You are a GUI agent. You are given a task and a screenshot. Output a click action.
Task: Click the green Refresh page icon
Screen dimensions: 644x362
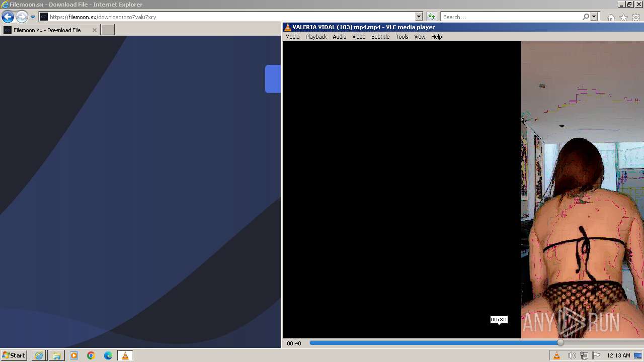point(431,17)
